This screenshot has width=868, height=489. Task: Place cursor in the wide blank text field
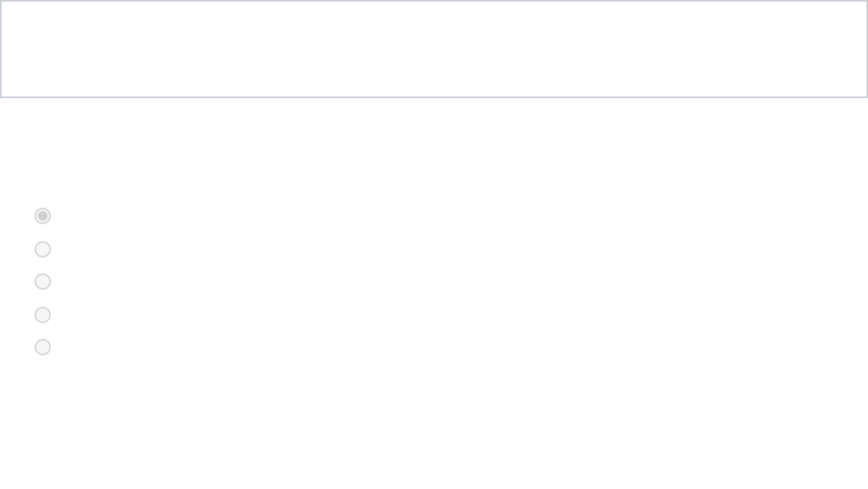tap(434, 49)
